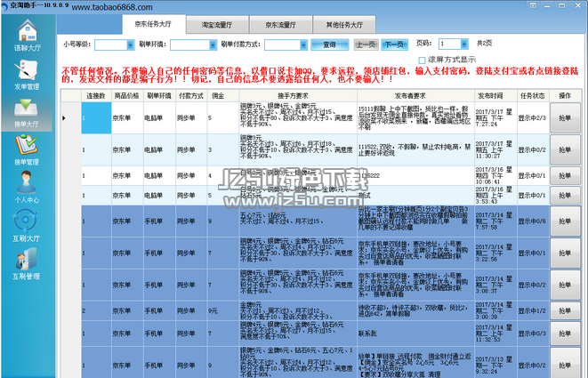This screenshot has height=378, width=588.
Task: Click the 查询 search button
Action: [330, 45]
